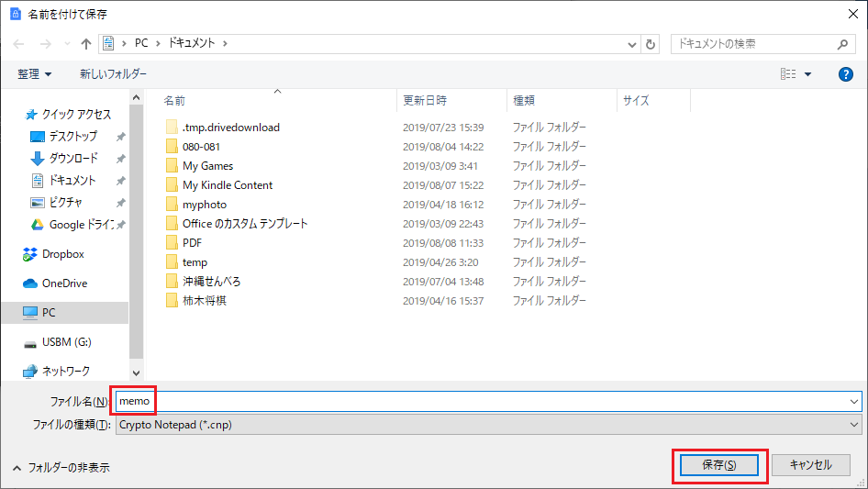
Task: Go back with the left arrow button
Action: tap(19, 44)
